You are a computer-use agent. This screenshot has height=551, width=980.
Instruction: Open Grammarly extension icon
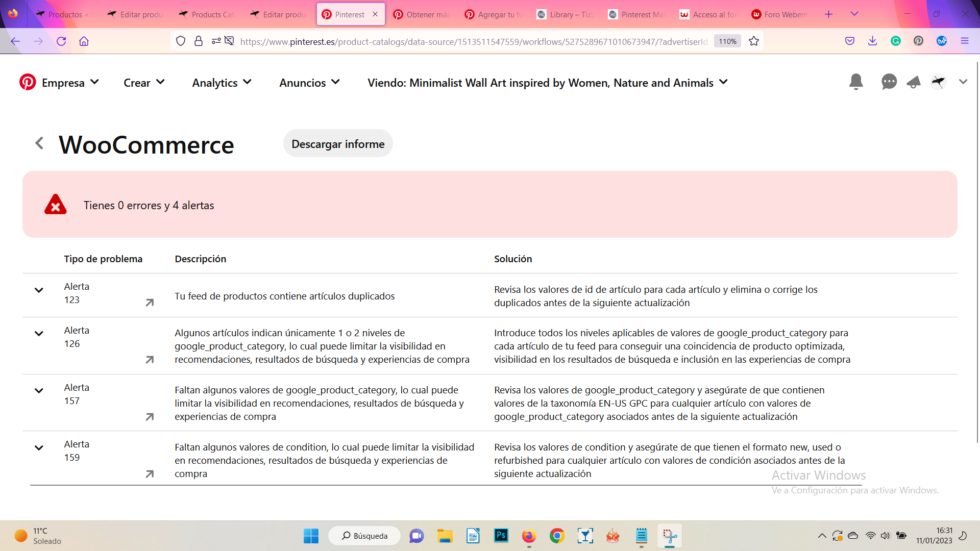tap(895, 41)
